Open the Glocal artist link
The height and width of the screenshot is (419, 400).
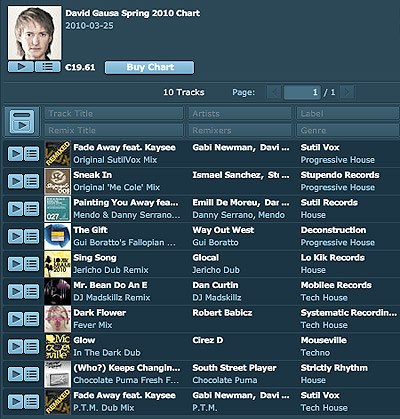(x=206, y=258)
